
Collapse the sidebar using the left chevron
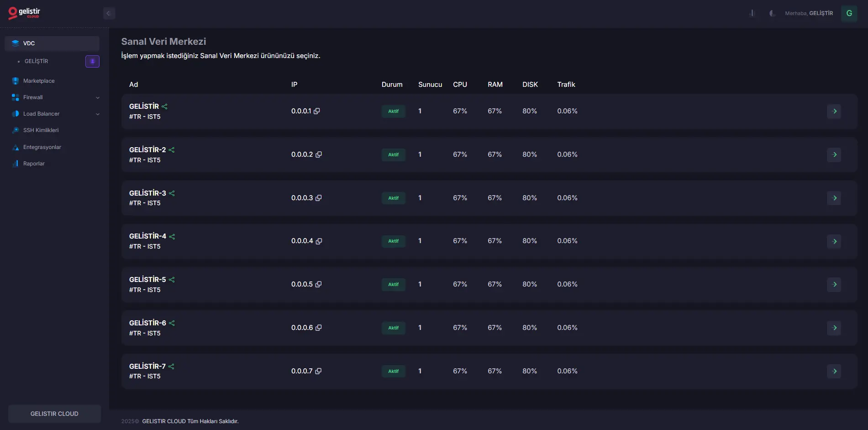(x=109, y=13)
